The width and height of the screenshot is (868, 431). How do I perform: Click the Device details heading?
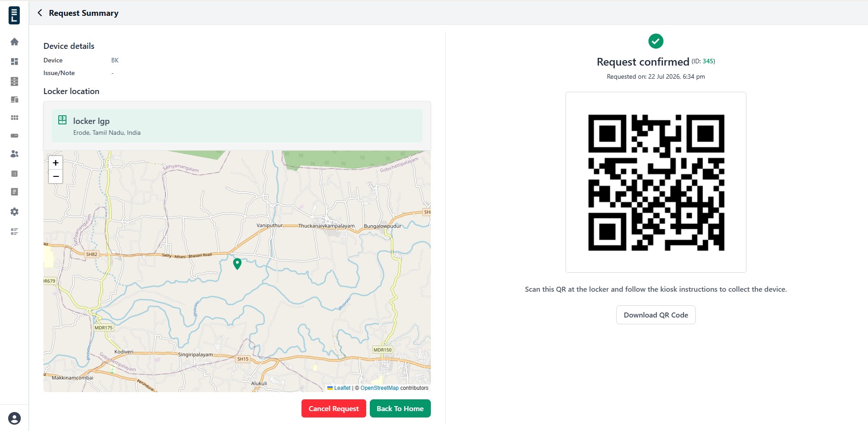[69, 46]
